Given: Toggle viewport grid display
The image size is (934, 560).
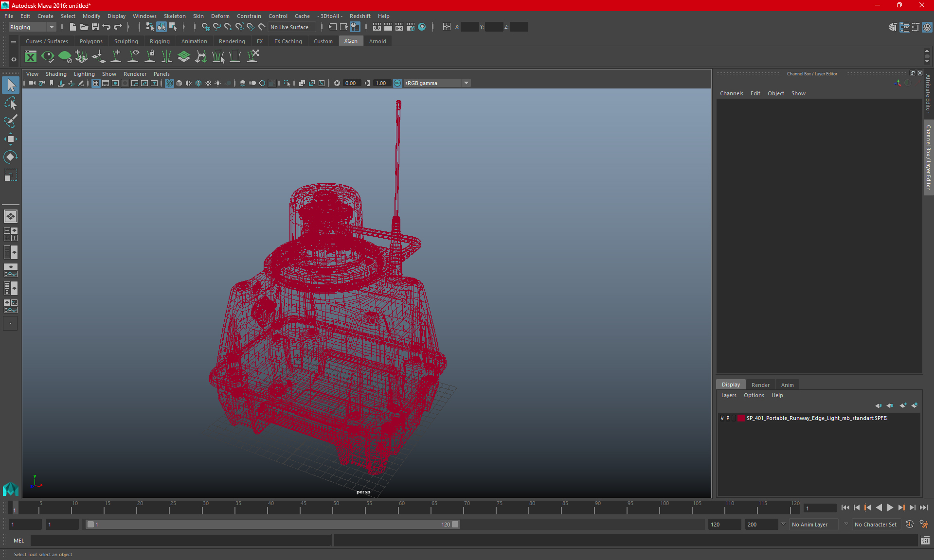Looking at the screenshot, I should 96,83.
